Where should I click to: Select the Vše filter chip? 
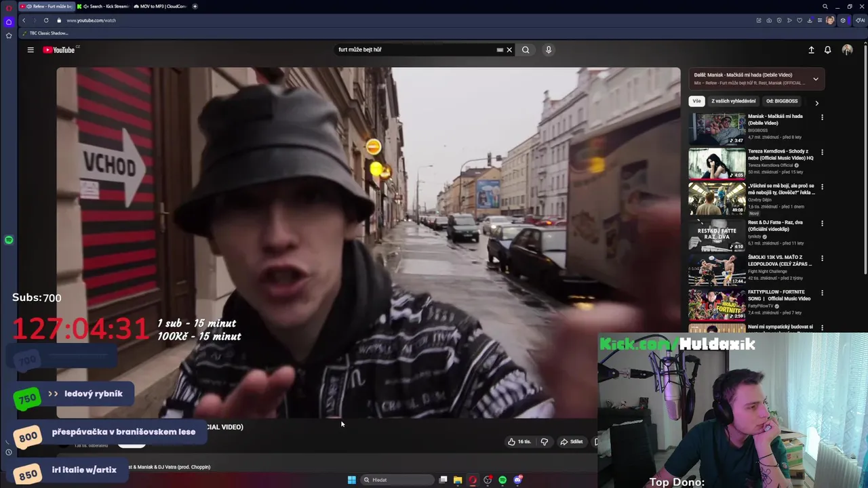coord(696,101)
